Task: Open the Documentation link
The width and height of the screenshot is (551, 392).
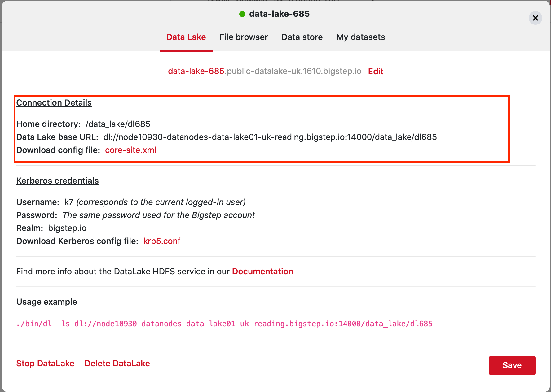Action: [x=262, y=272]
